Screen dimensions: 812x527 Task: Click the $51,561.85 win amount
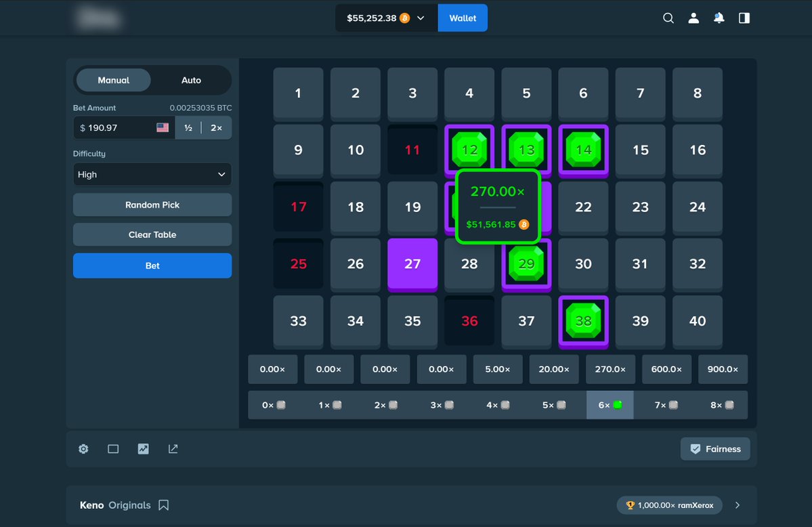tap(491, 224)
